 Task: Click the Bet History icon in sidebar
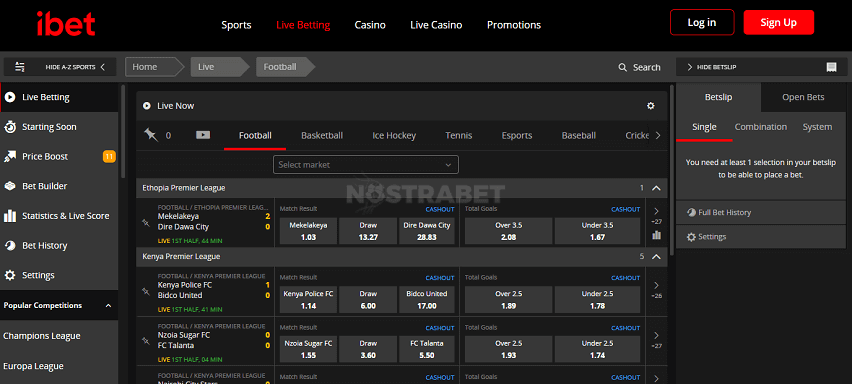point(10,245)
